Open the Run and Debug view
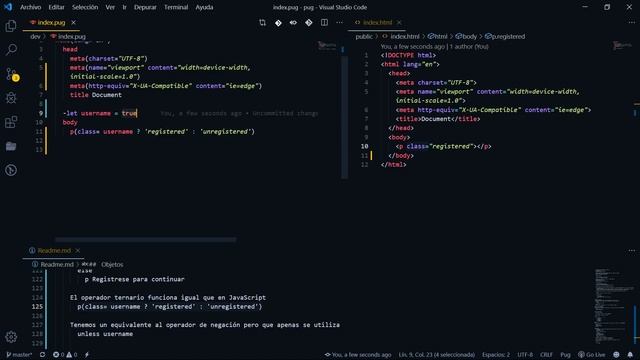 (11, 98)
